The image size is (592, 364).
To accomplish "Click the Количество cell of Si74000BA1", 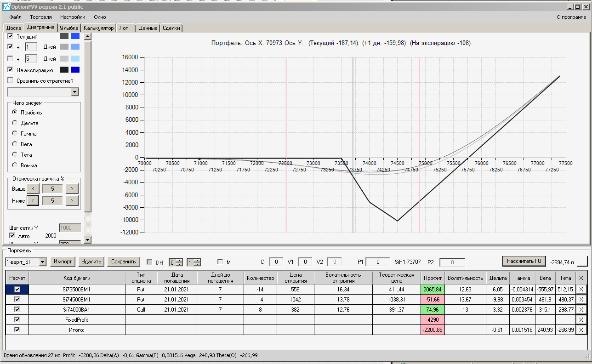I will coord(260,309).
